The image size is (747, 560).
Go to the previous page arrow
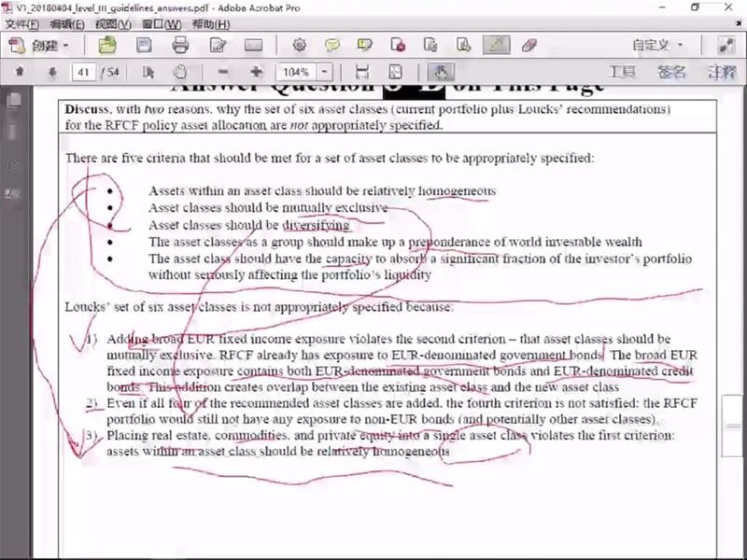20,72
